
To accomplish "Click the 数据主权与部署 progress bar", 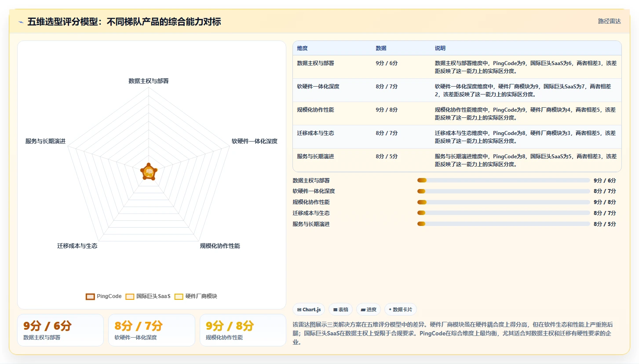I will [504, 180].
